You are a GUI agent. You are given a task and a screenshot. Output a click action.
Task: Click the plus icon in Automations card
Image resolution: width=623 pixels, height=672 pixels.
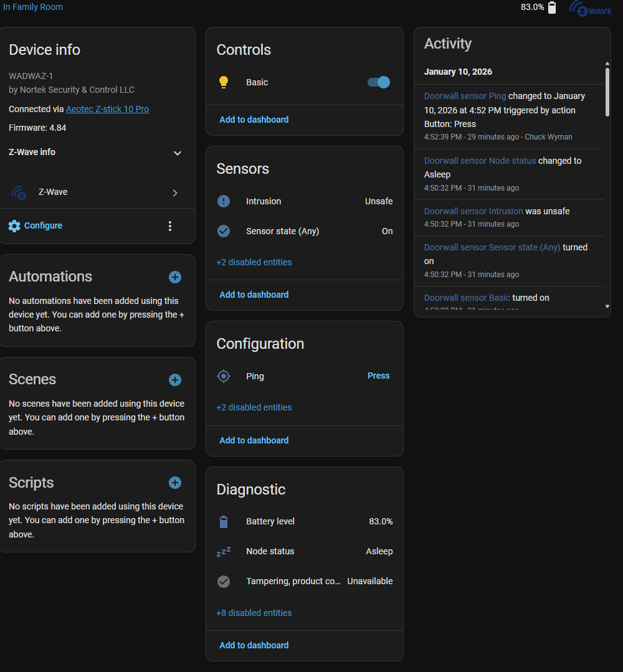175,277
